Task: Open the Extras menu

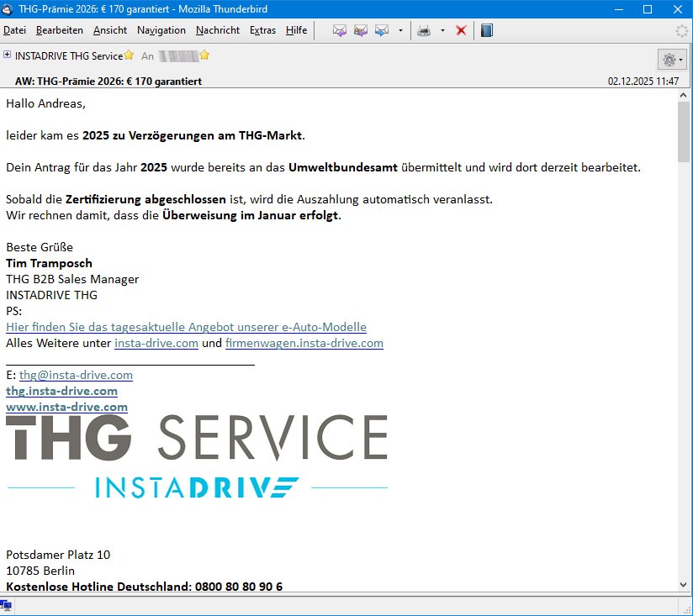Action: pyautogui.click(x=262, y=30)
